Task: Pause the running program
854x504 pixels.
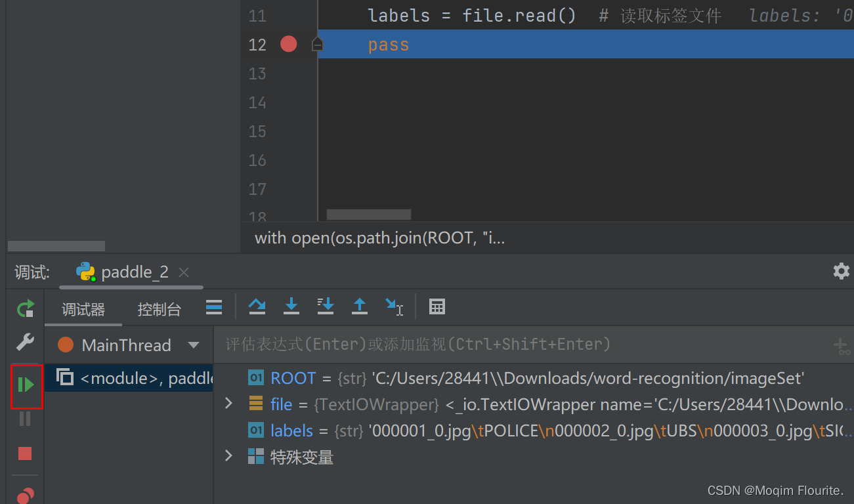Action: [25, 419]
